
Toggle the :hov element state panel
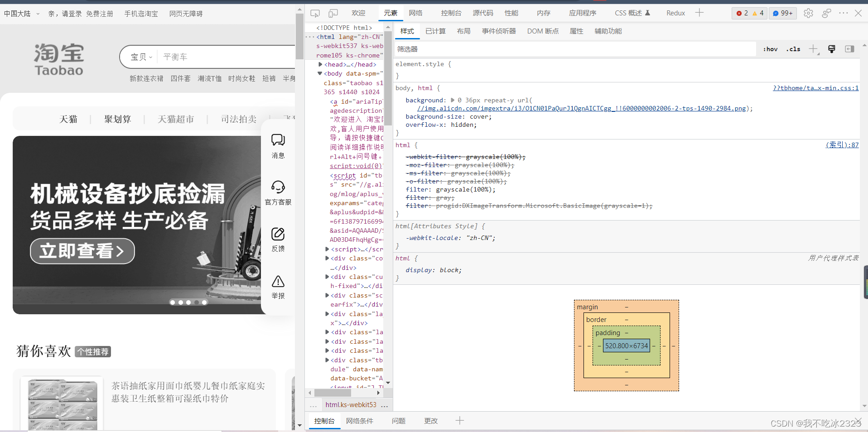tap(770, 49)
